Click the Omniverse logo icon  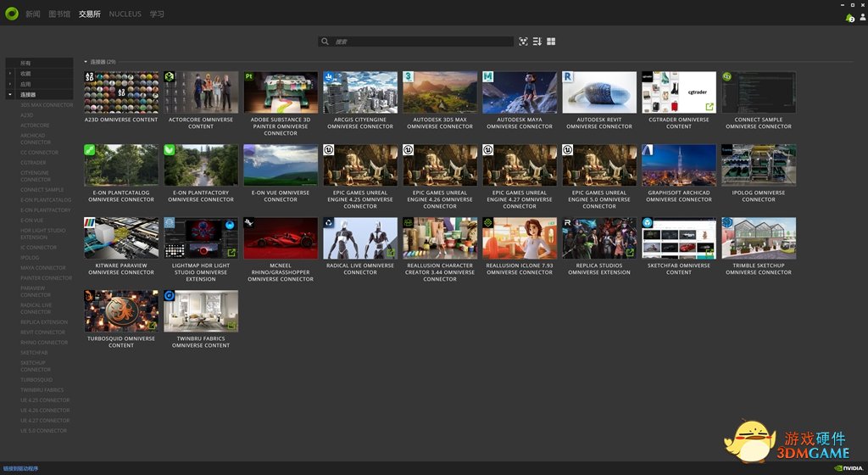tap(12, 14)
